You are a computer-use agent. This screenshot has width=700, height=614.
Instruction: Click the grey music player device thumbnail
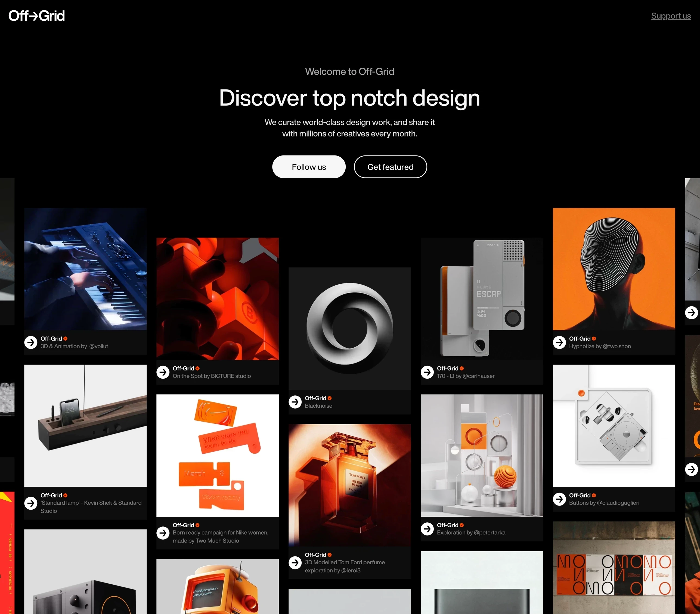482,299
